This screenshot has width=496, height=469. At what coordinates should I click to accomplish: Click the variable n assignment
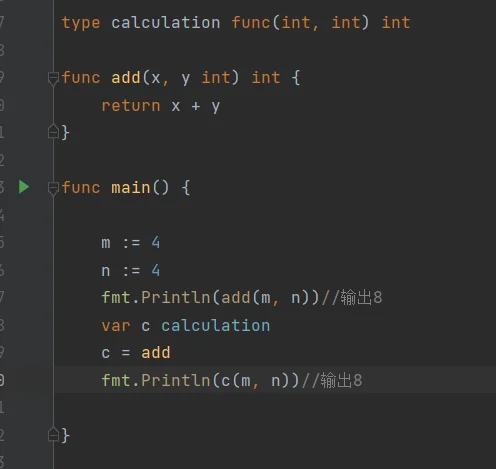point(131,270)
